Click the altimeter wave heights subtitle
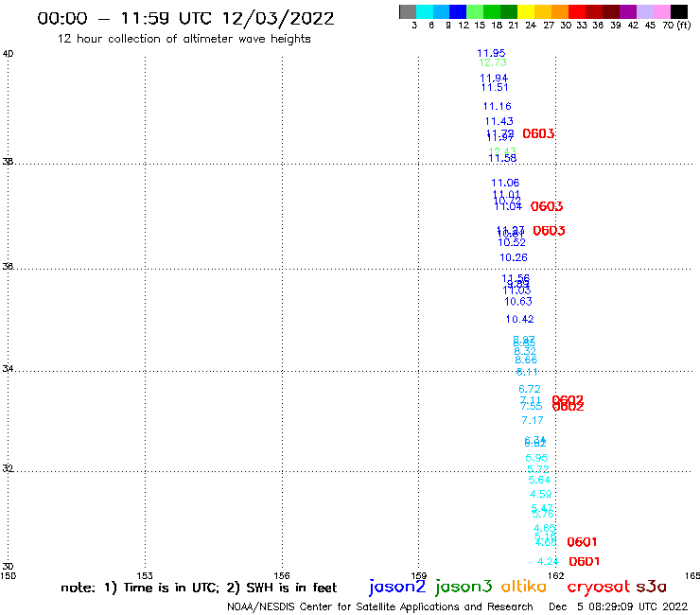700x615 pixels. pyautogui.click(x=184, y=39)
